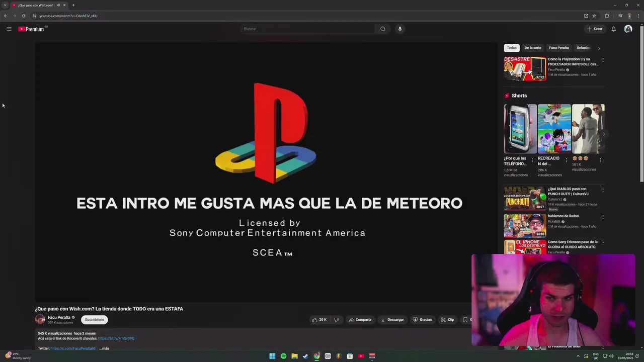
Task: Open the YouTube hamburger guide menu
Action: coord(9,29)
